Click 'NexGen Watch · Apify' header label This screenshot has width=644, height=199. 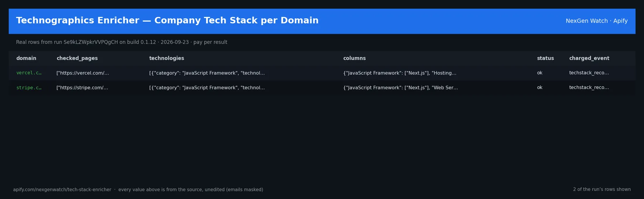click(596, 21)
